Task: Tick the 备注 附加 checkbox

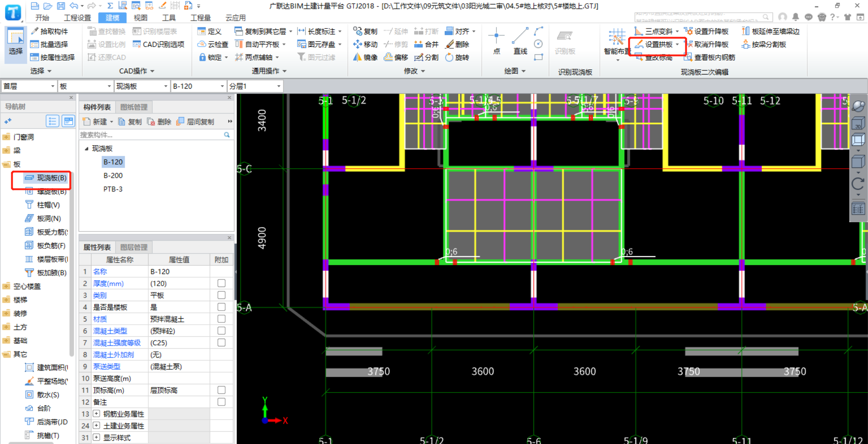Action: 222,402
